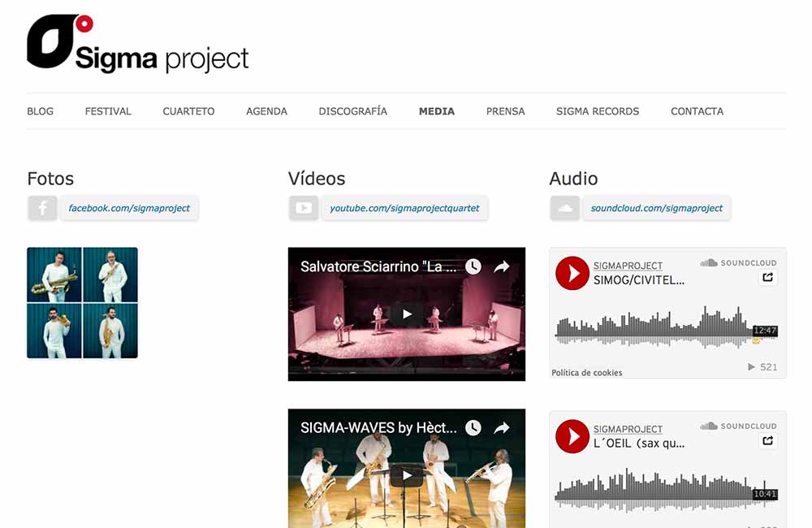Navigate to AGENDA
This screenshot has width=812, height=528.
pos(266,111)
